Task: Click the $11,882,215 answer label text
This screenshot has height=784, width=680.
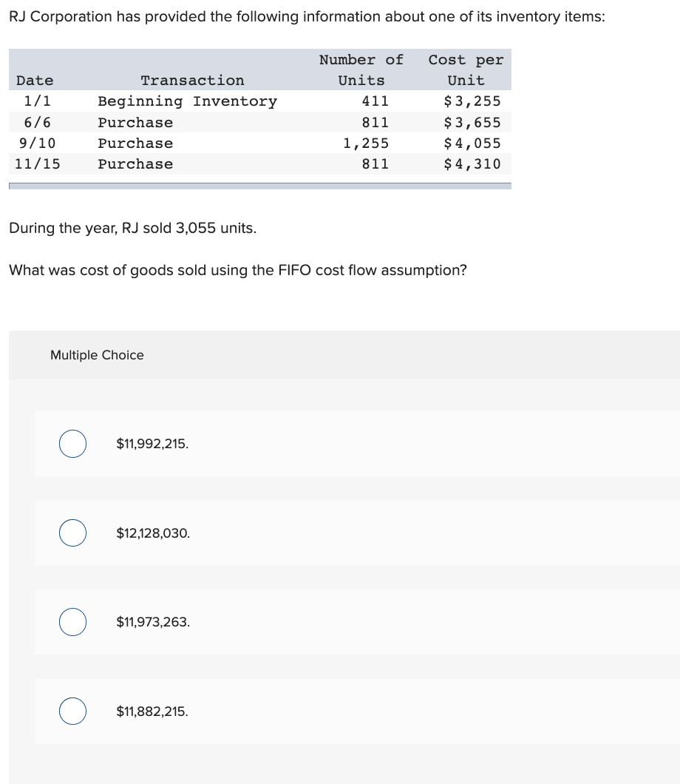Action: click(152, 712)
